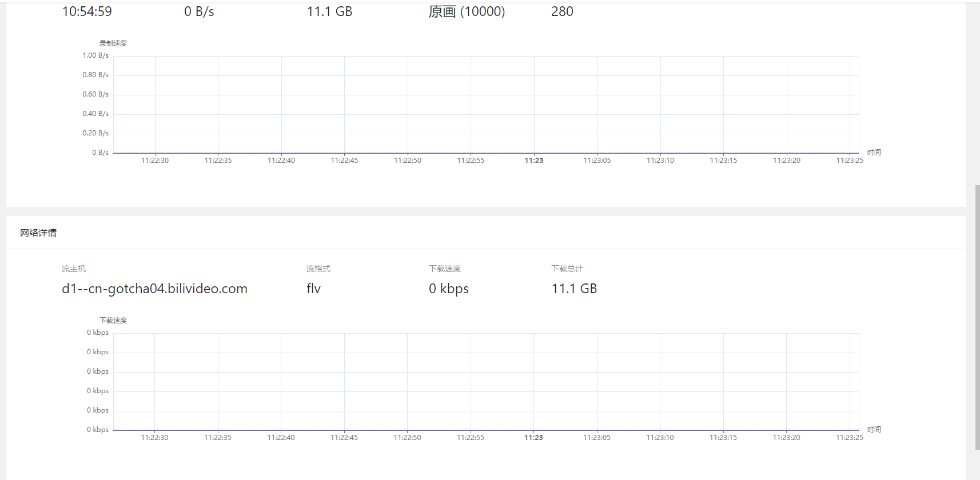
Task: Click 11:23:20 tick on the network download chart
Action: [x=786, y=438]
